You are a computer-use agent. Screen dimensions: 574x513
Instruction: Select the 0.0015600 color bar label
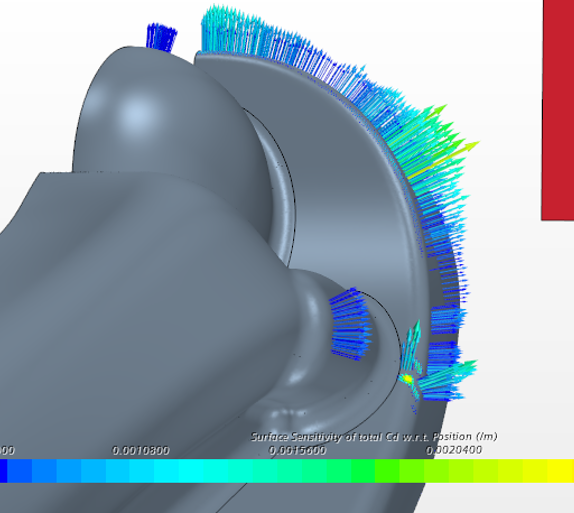297,450
